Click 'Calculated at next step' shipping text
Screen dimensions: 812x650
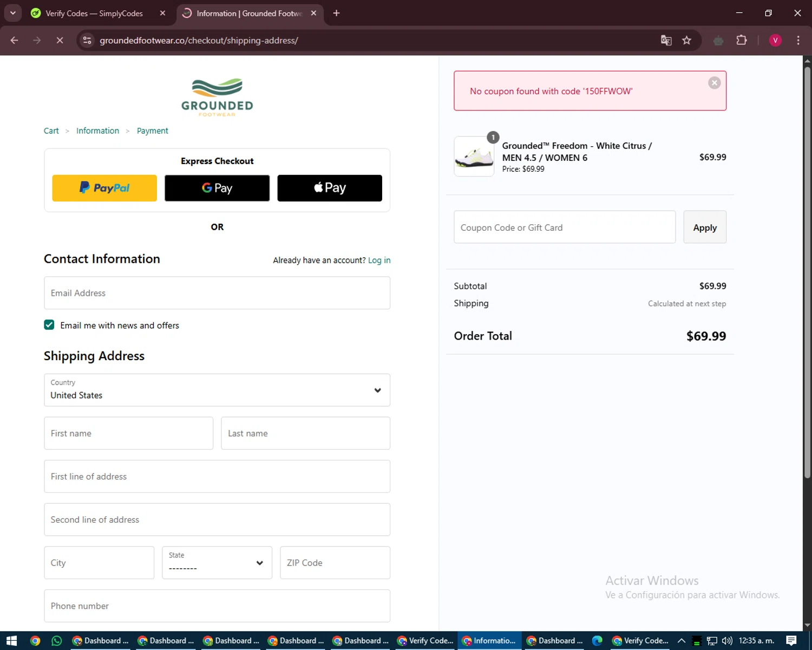point(687,304)
